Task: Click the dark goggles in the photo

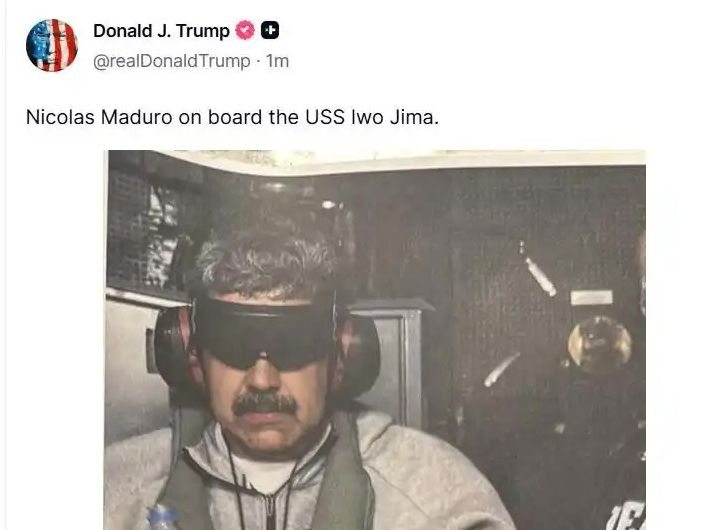Action: tap(265, 333)
